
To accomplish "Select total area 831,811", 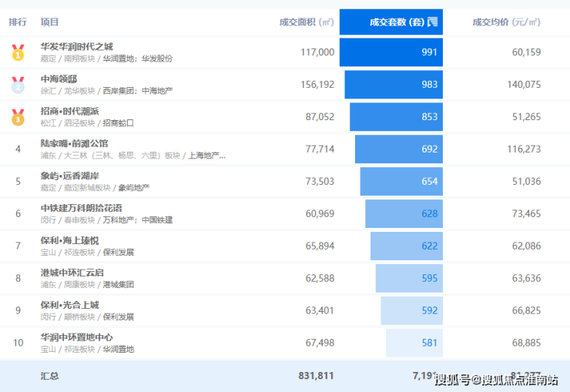I will click(316, 376).
